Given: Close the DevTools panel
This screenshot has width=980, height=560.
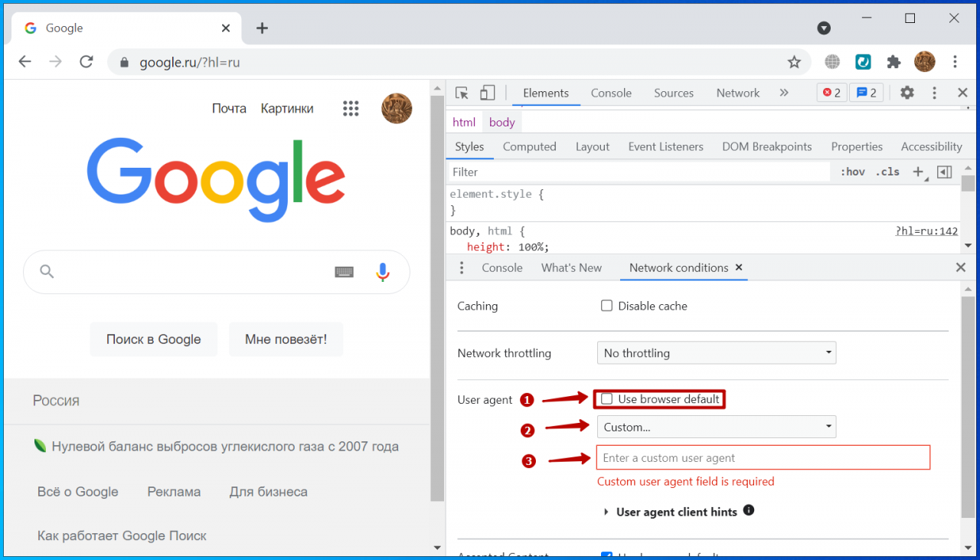Looking at the screenshot, I should (962, 93).
